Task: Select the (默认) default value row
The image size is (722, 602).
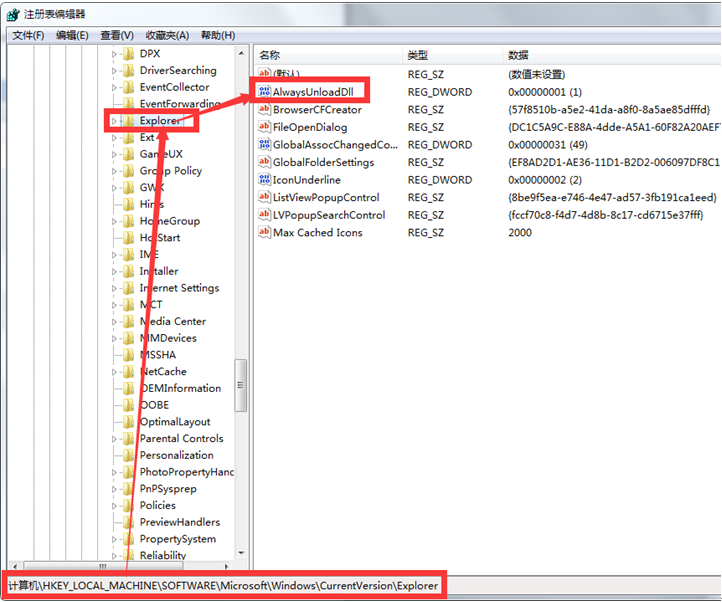Action: [286, 74]
